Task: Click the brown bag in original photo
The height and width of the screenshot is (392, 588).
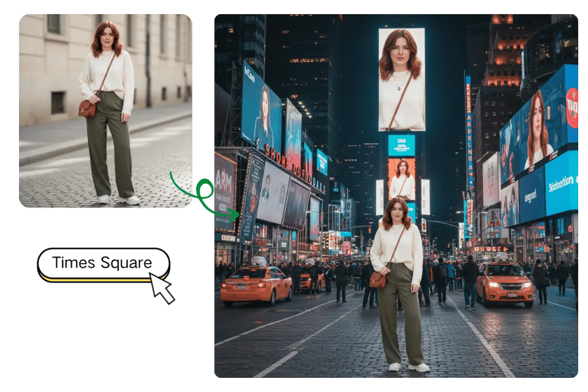Action: point(87,108)
